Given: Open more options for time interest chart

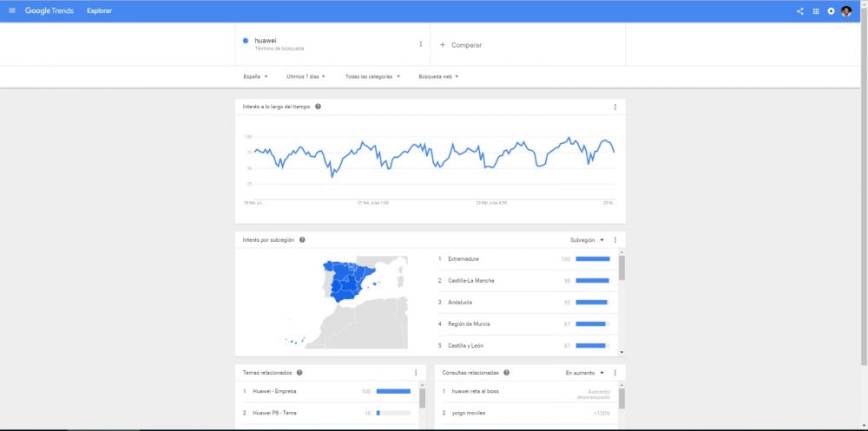Looking at the screenshot, I should 615,107.
